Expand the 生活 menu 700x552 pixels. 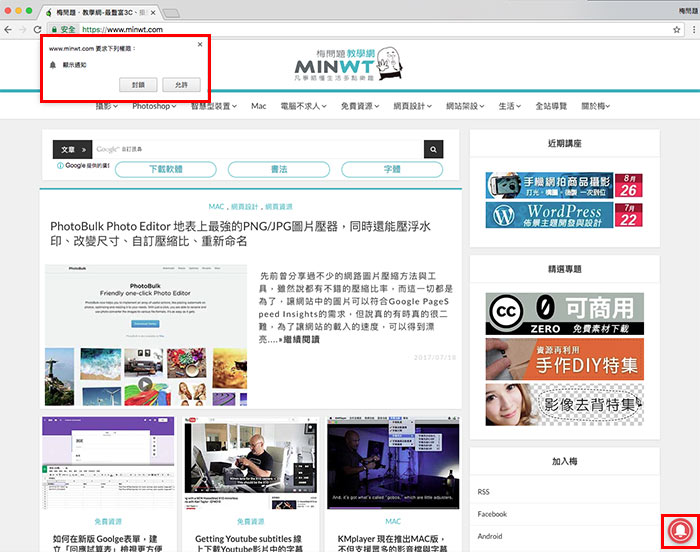pos(510,106)
